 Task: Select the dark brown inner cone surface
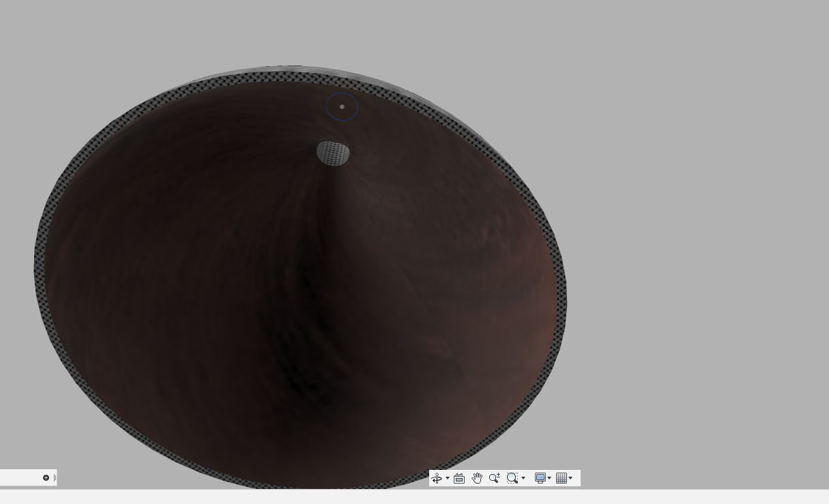pyautogui.click(x=205, y=273)
